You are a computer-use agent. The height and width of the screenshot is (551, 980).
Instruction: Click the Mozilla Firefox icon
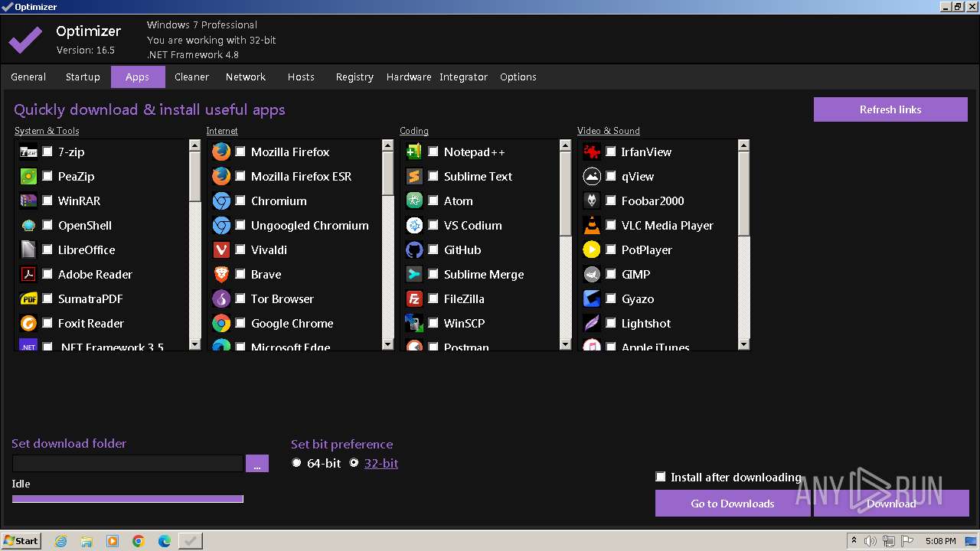point(221,152)
